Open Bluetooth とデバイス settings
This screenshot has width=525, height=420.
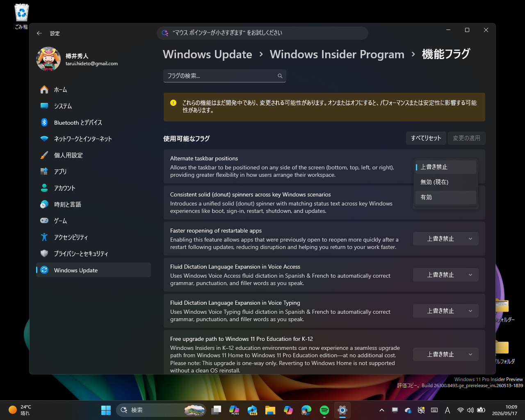(x=94, y=122)
